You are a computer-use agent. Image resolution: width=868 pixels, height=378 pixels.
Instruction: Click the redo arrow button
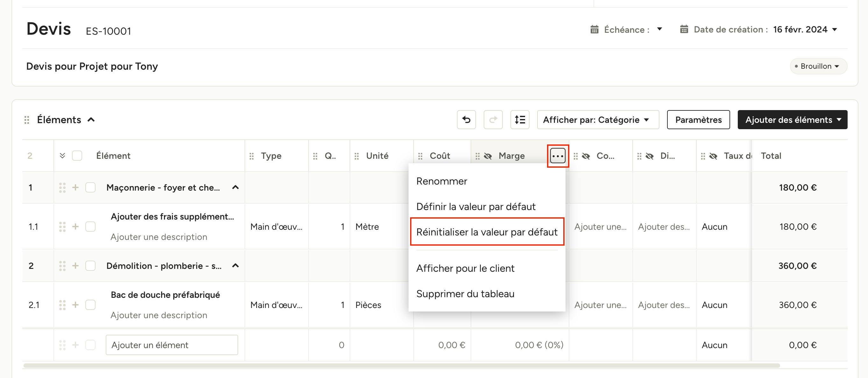point(493,120)
